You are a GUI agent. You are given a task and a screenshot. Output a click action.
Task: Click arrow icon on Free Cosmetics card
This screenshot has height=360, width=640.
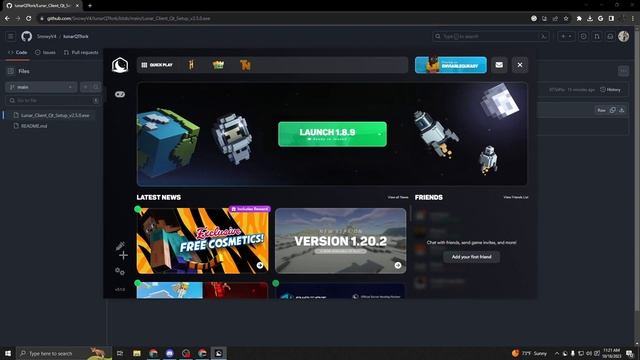[260, 265]
